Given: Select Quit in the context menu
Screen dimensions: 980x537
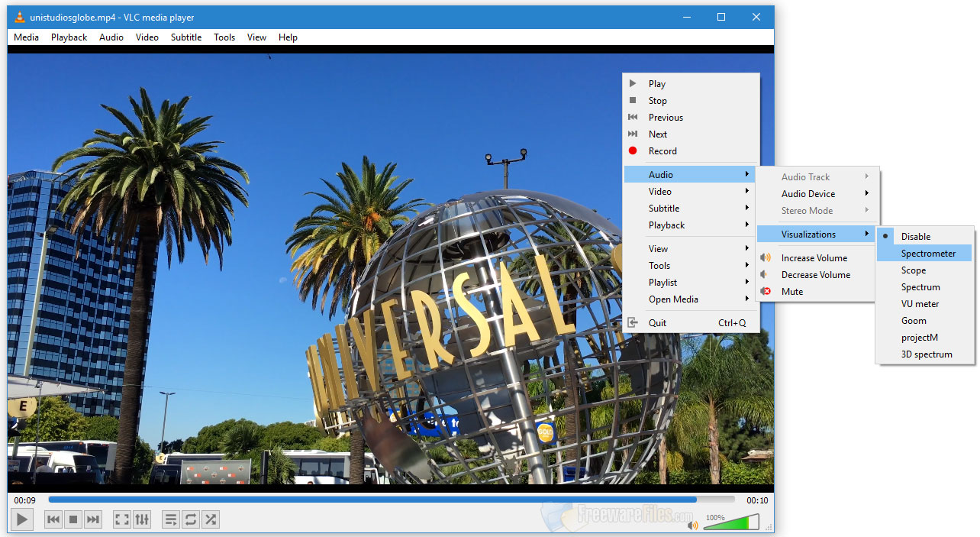Looking at the screenshot, I should pyautogui.click(x=691, y=323).
